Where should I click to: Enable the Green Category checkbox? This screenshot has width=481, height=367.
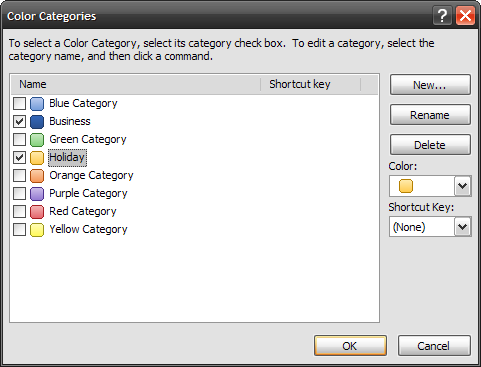click(x=19, y=140)
